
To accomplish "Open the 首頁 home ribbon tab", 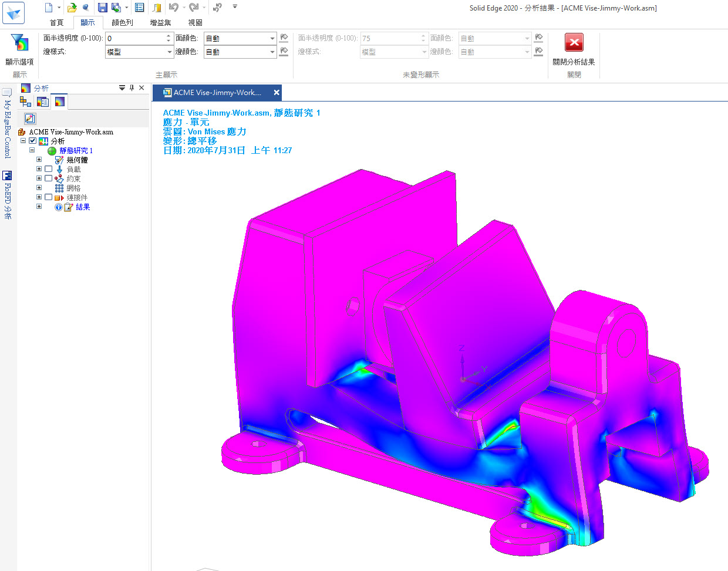I will pyautogui.click(x=56, y=23).
